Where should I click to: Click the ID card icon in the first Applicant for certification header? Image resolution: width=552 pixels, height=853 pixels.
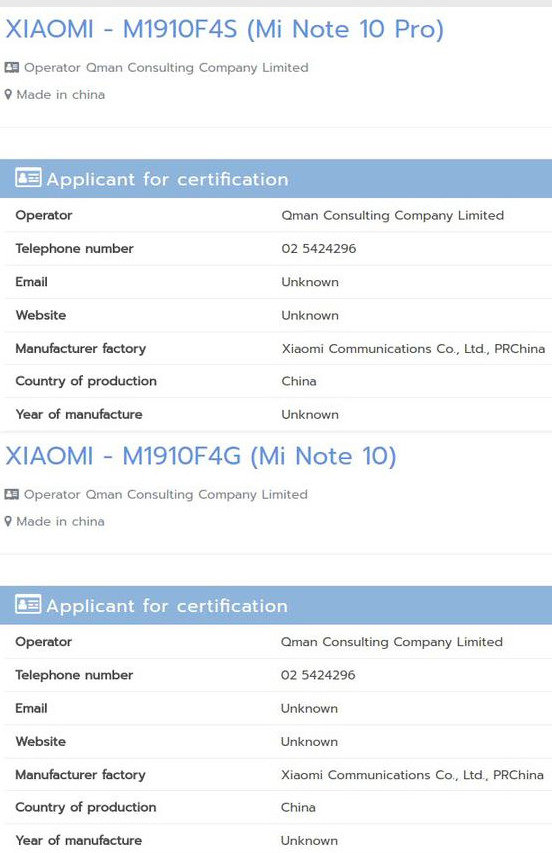coord(28,178)
